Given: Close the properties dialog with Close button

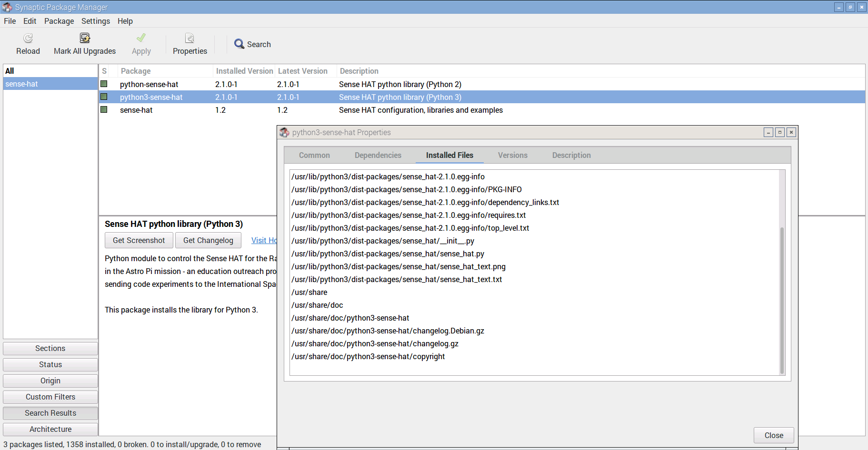Looking at the screenshot, I should click(x=773, y=435).
